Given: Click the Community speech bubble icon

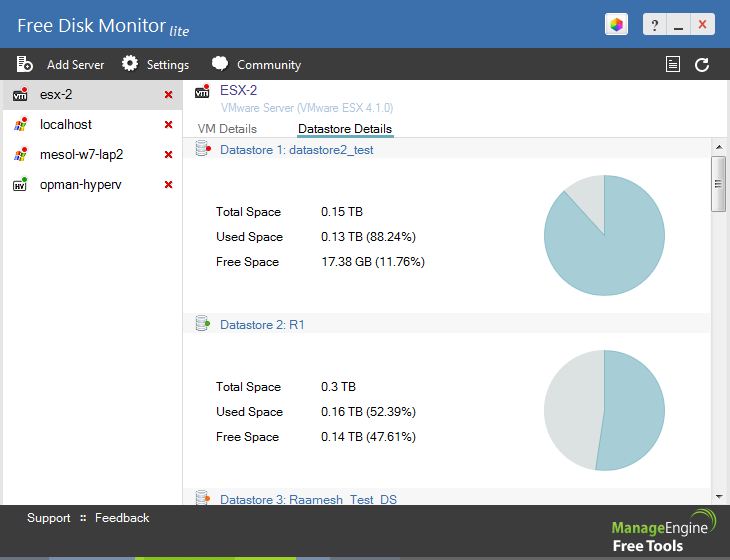Looking at the screenshot, I should [220, 64].
